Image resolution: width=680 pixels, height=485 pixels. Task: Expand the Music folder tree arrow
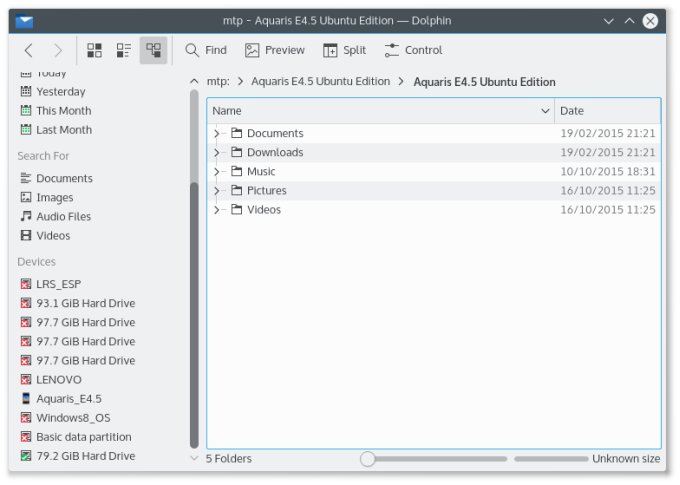[x=217, y=171]
